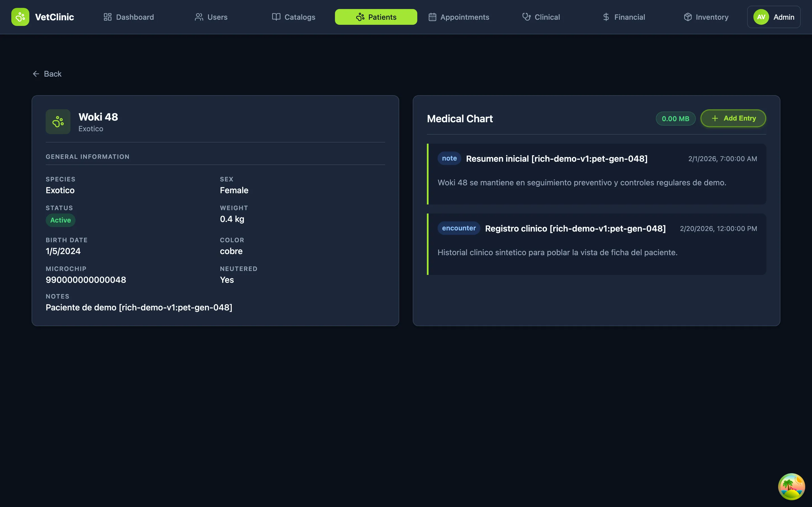Click the Financial dollar sign icon
The width and height of the screenshot is (812, 507).
pyautogui.click(x=606, y=17)
